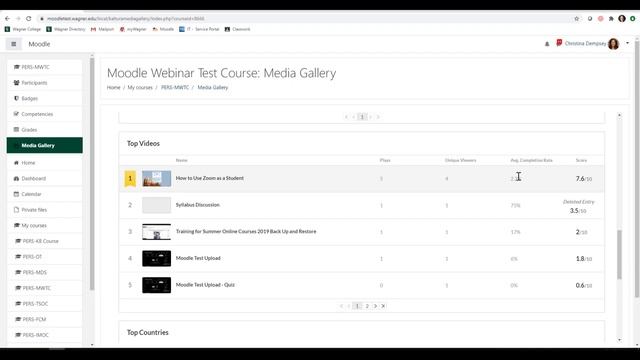The image size is (640, 360).
Task: Open the PERS-OT course in the sidebar
Action: [x=44, y=257]
